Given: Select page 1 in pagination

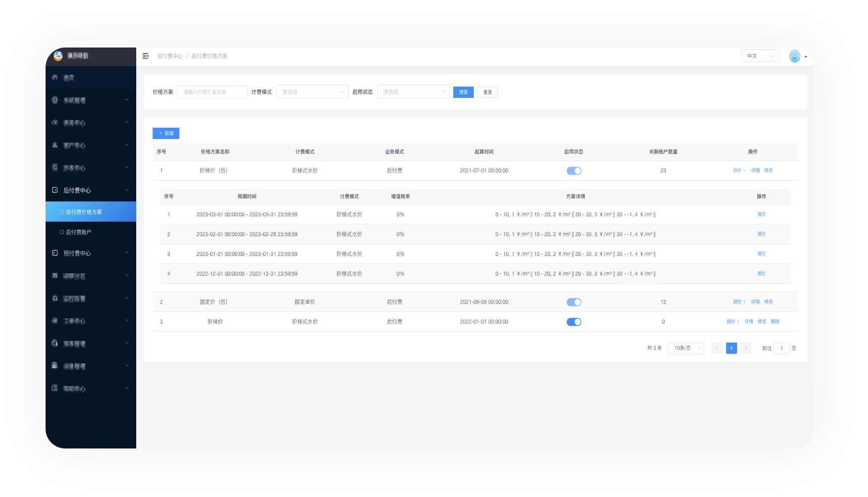Looking at the screenshot, I should point(731,348).
